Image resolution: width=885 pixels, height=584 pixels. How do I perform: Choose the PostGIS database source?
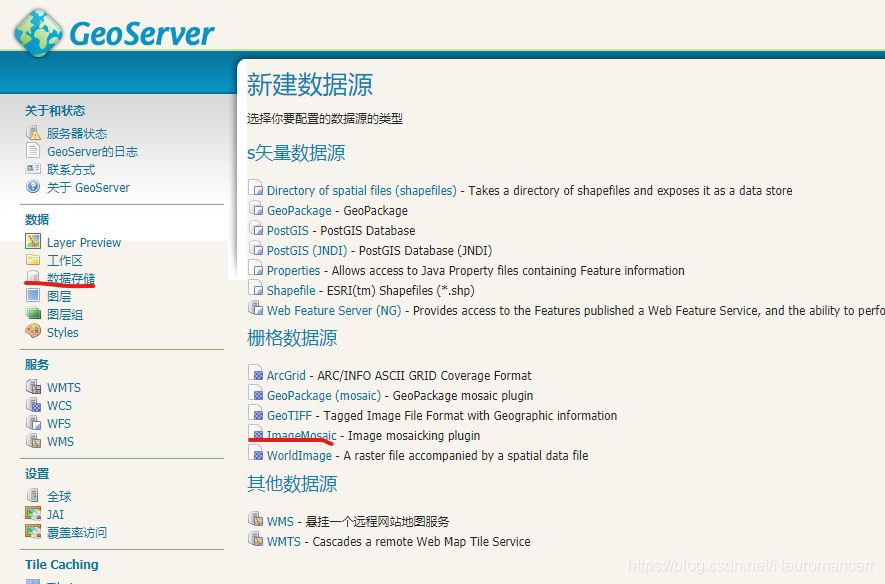[x=288, y=231]
